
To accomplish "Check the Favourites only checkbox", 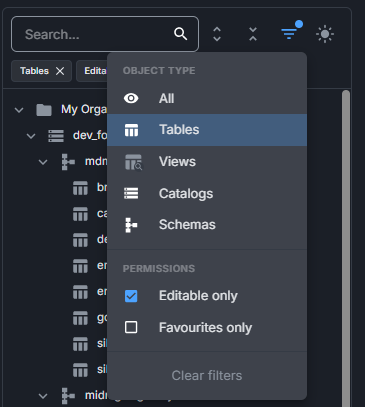I will point(131,327).
